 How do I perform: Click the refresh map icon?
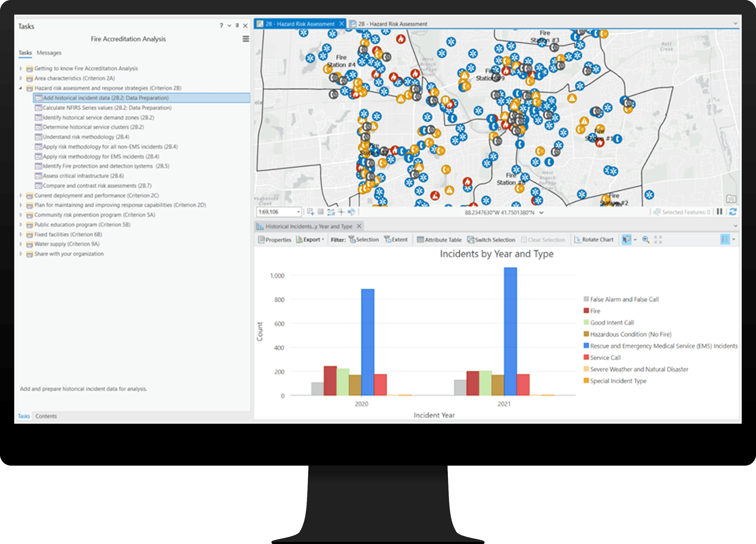tap(732, 212)
